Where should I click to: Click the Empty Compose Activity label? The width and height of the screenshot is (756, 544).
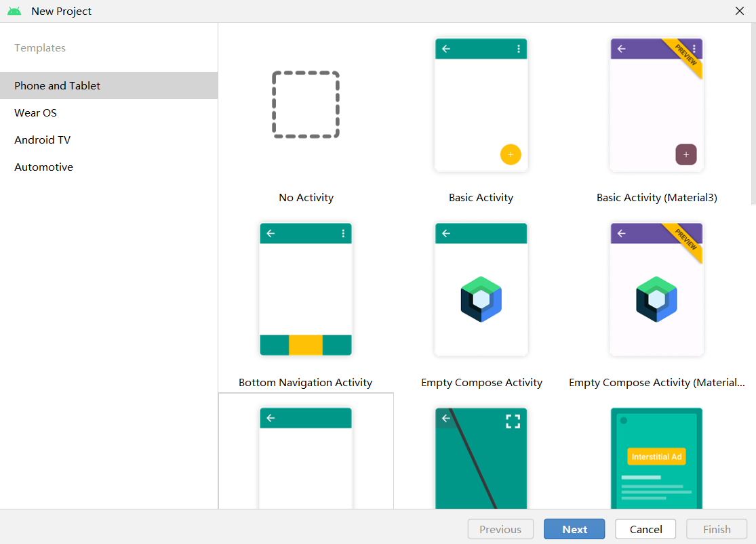(x=481, y=383)
